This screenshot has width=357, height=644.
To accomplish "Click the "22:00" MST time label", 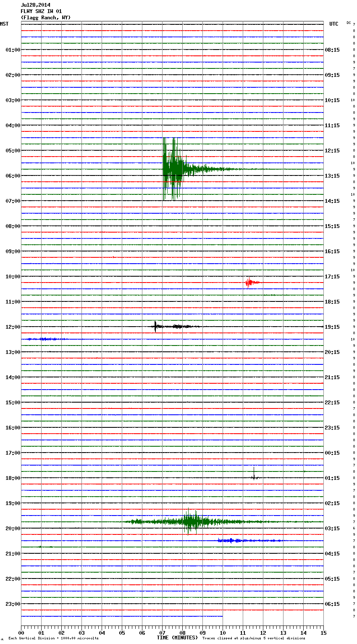I will coord(13,579).
